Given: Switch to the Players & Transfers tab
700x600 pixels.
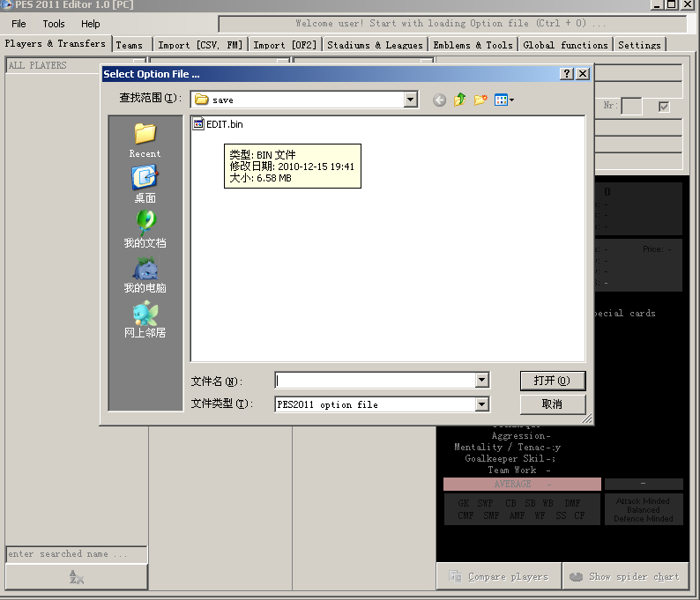Looking at the screenshot, I should click(x=56, y=44).
